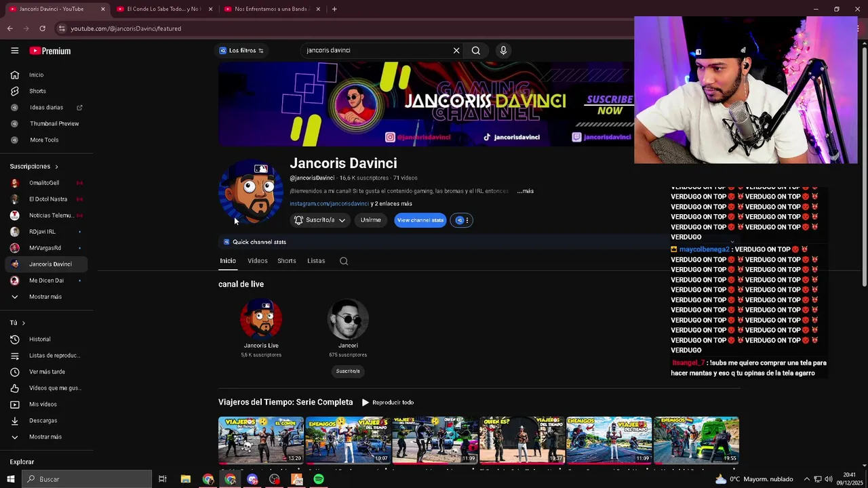The image size is (868, 488).
Task: Reload the page in browser toolbar
Action: pos(42,28)
